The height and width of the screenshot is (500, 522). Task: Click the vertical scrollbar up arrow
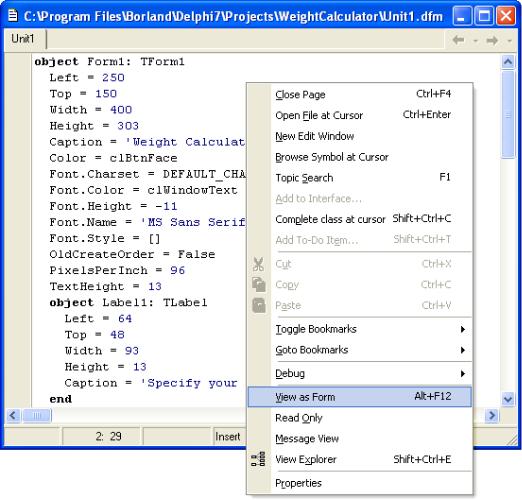[x=508, y=62]
